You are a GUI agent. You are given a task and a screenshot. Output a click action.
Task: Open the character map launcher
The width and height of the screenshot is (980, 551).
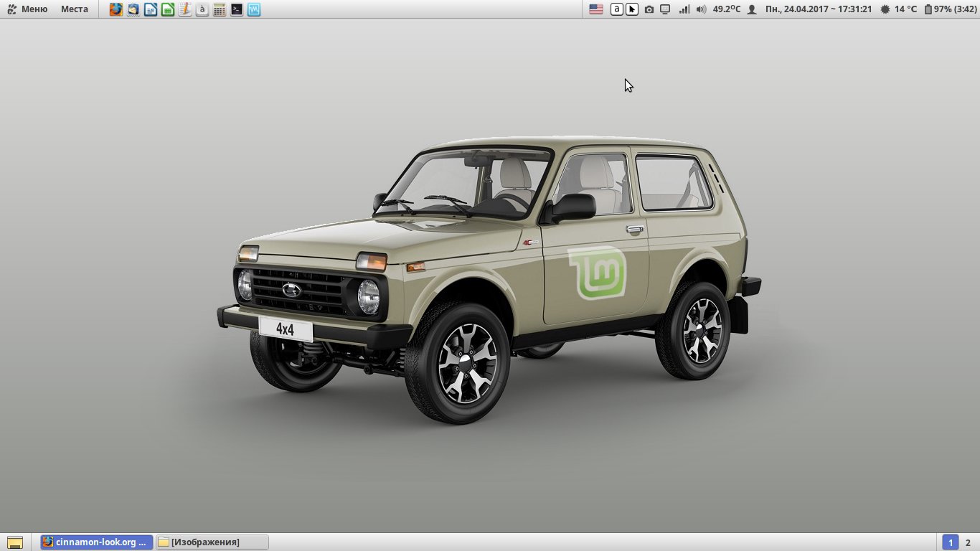[x=202, y=9]
